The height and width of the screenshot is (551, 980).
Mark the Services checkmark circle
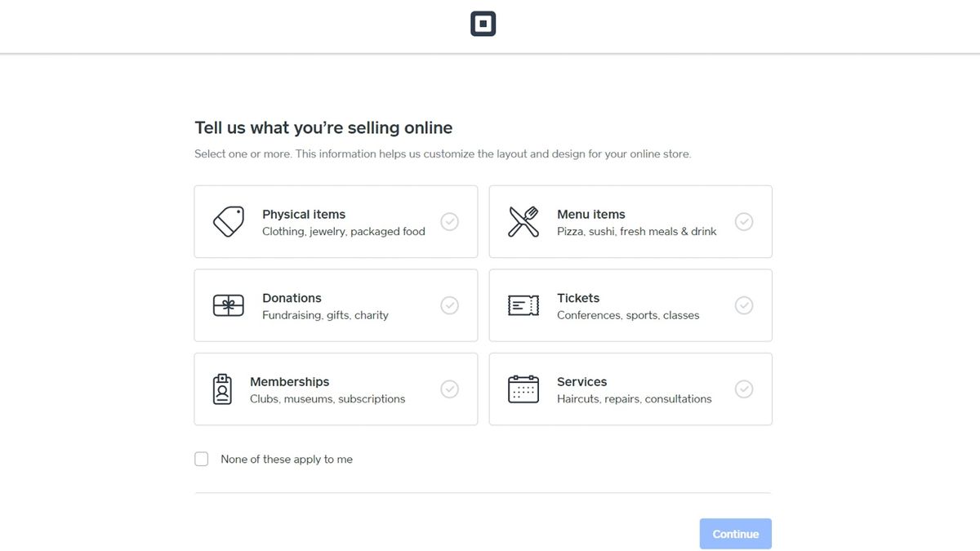click(744, 389)
